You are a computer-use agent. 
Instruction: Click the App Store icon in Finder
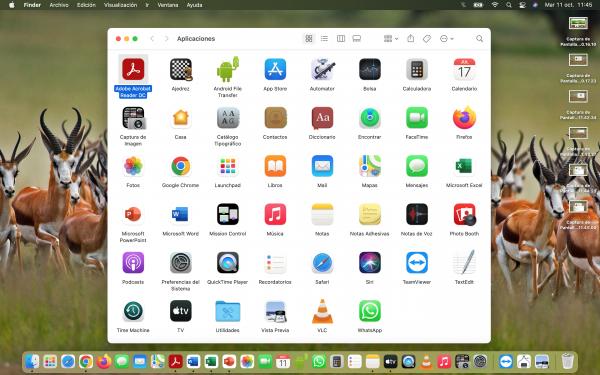point(275,69)
